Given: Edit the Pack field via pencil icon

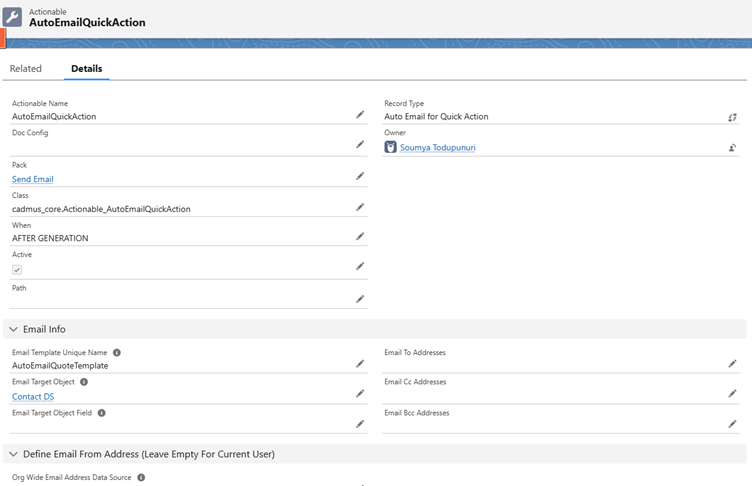Looking at the screenshot, I should point(360,176).
